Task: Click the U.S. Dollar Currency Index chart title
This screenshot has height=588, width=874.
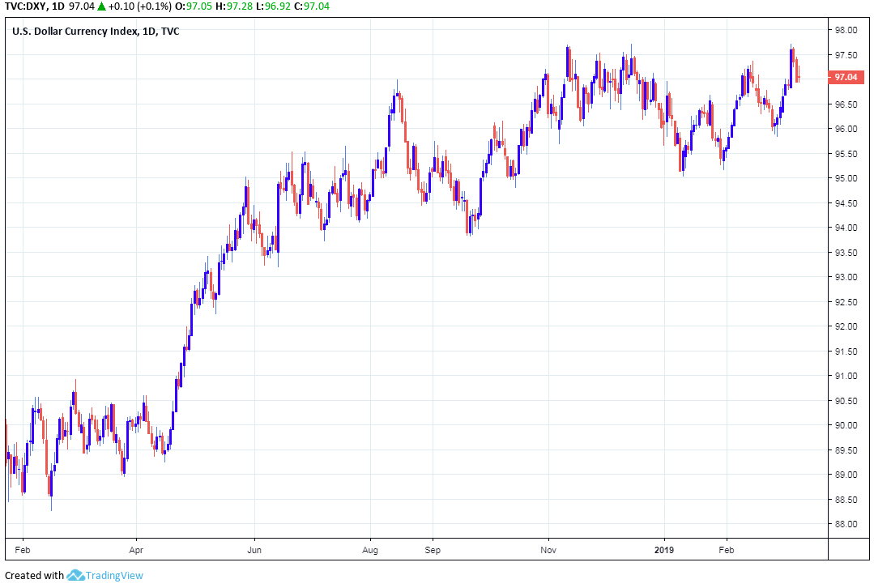Action: coord(96,32)
